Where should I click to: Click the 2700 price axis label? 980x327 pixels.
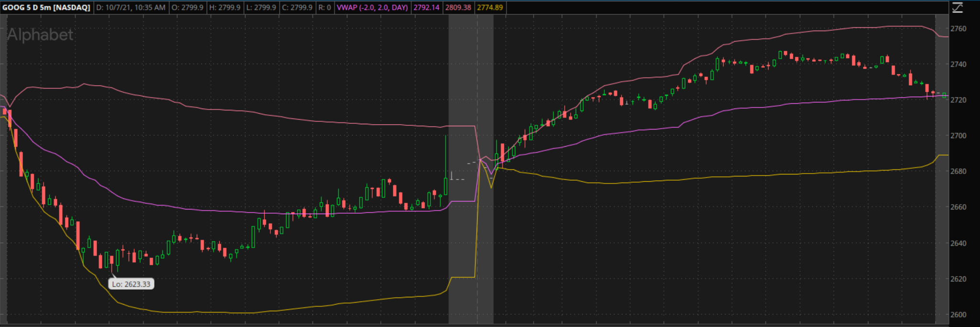click(958, 136)
